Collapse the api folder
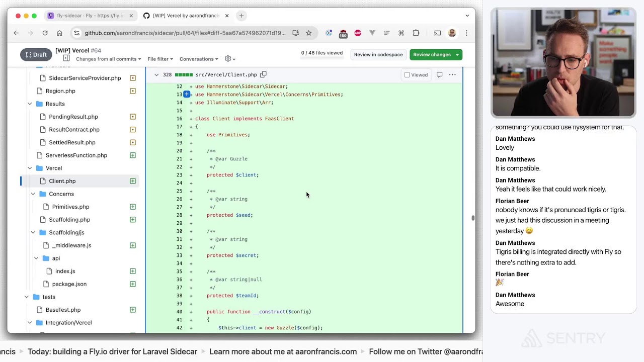The height and width of the screenshot is (362, 644). click(x=36, y=258)
